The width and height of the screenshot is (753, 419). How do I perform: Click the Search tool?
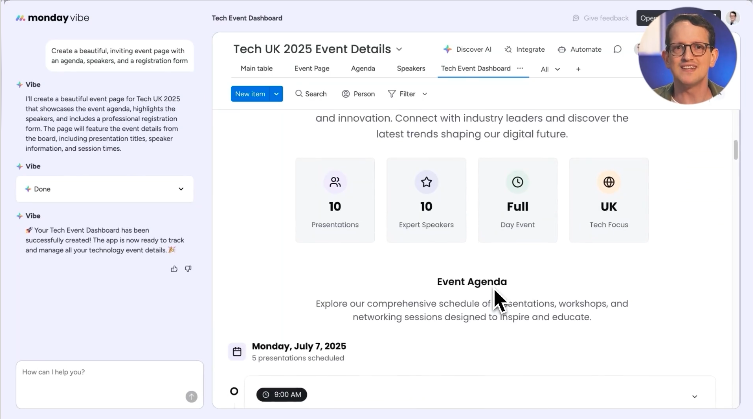tap(311, 94)
